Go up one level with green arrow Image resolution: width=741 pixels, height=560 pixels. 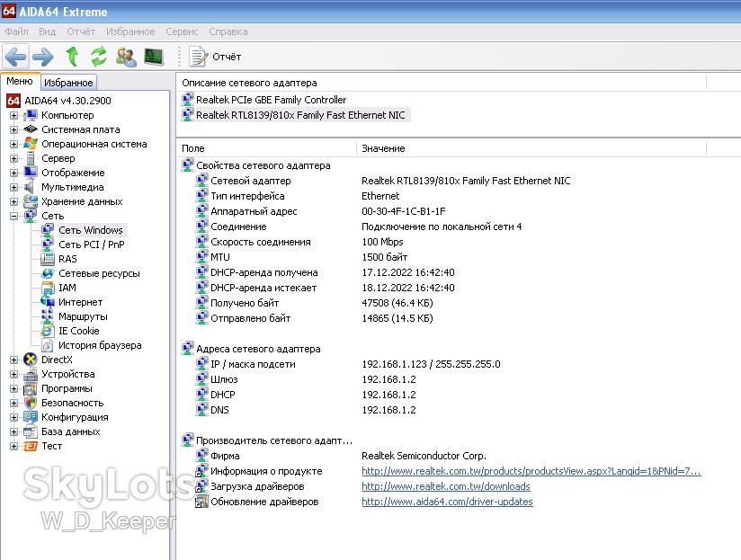point(72,57)
